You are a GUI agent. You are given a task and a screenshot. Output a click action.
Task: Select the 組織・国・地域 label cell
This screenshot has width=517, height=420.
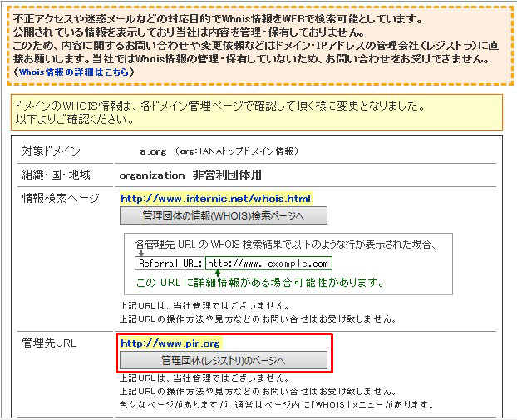pyautogui.click(x=56, y=175)
